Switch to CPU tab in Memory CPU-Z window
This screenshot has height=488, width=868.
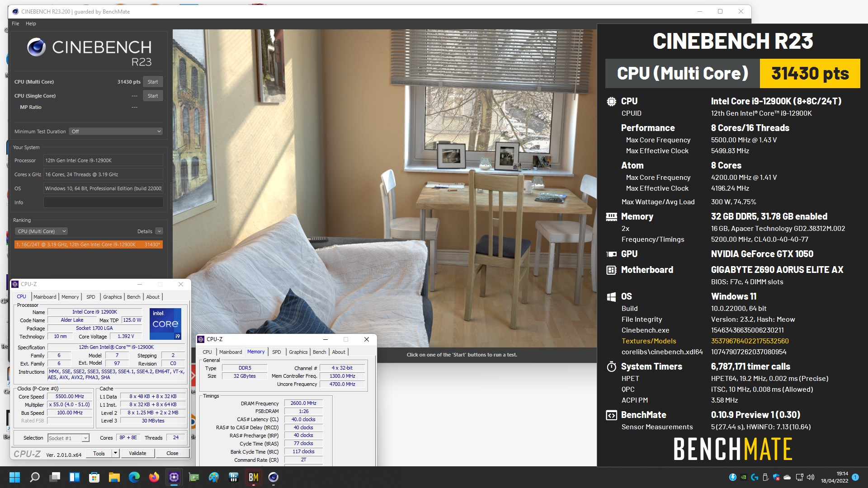(207, 352)
